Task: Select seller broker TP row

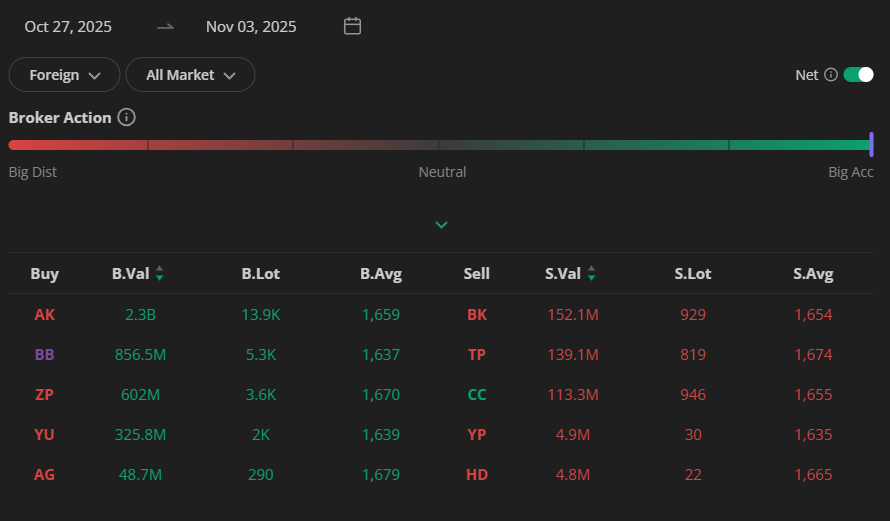Action: 477,355
